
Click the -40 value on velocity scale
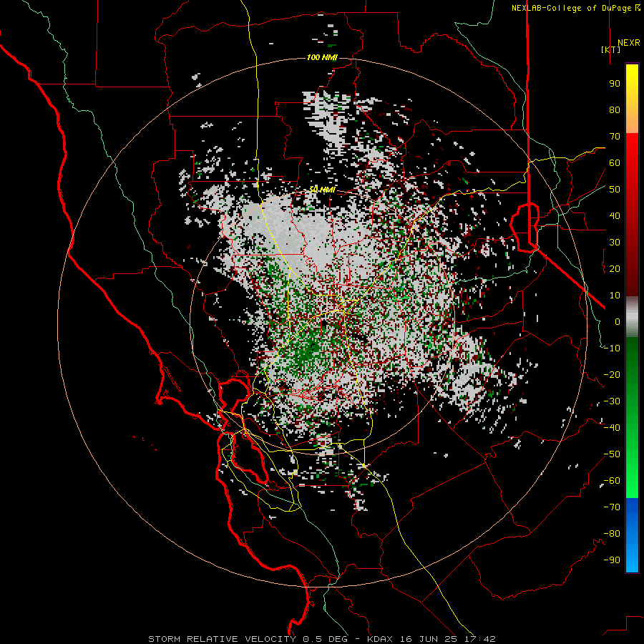[612, 428]
